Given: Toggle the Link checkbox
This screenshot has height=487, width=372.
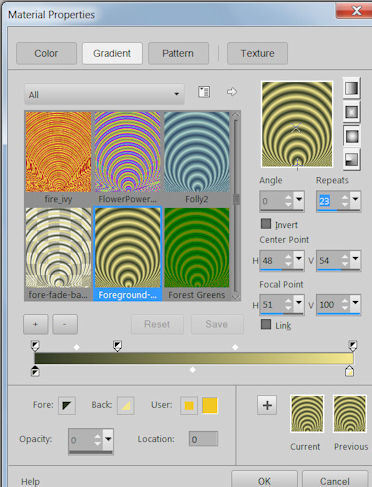Looking at the screenshot, I should (266, 324).
